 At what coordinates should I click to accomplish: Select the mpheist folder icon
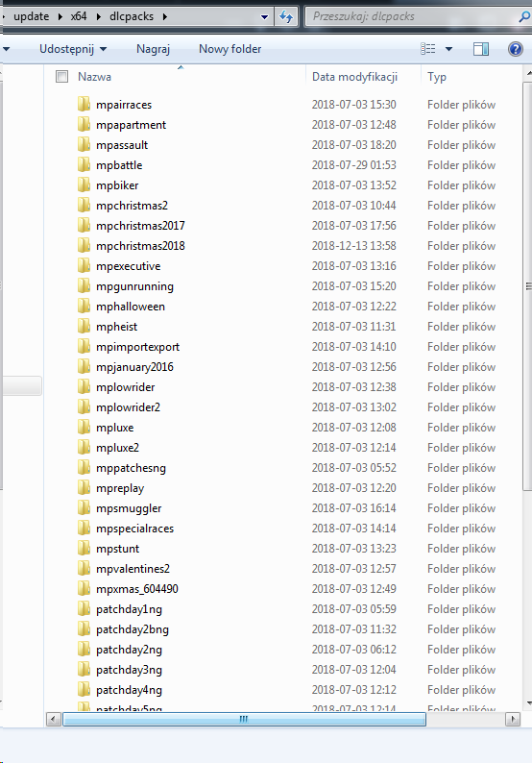[x=84, y=327]
